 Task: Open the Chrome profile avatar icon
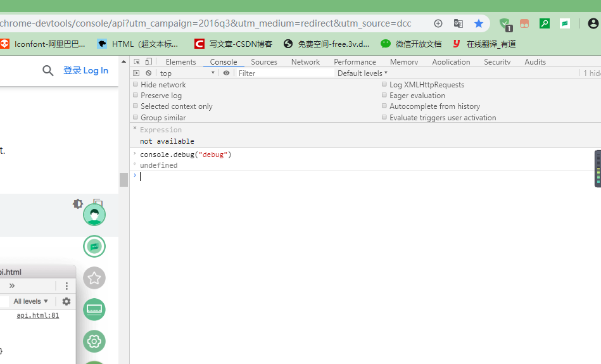click(x=593, y=24)
